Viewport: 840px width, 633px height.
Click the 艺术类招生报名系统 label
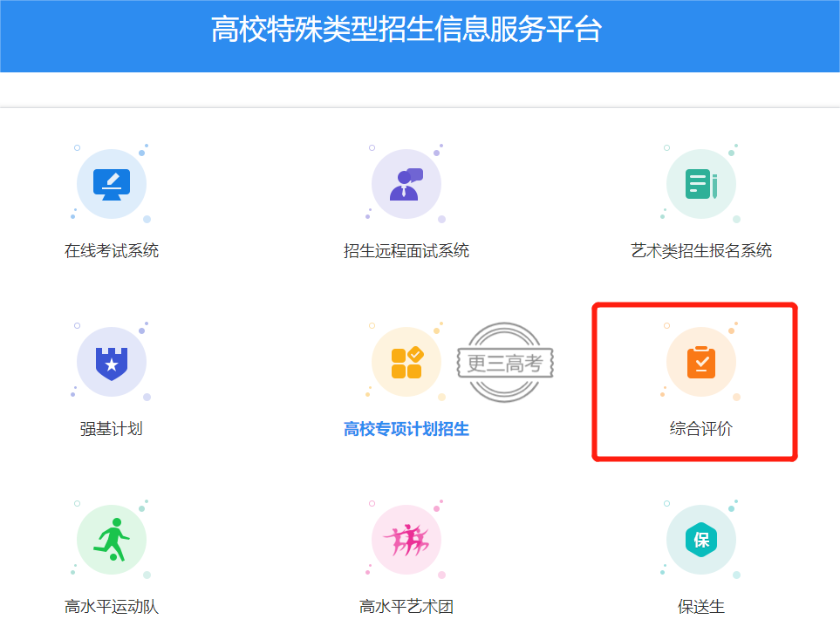point(700,250)
